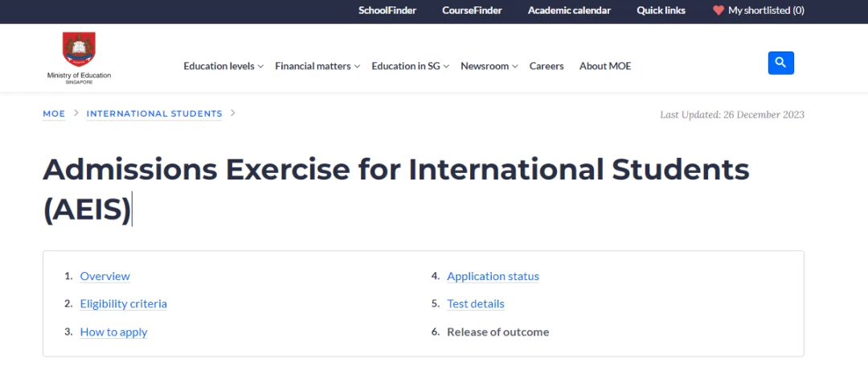
Task: Open the Education in SG menu
Action: tap(410, 67)
